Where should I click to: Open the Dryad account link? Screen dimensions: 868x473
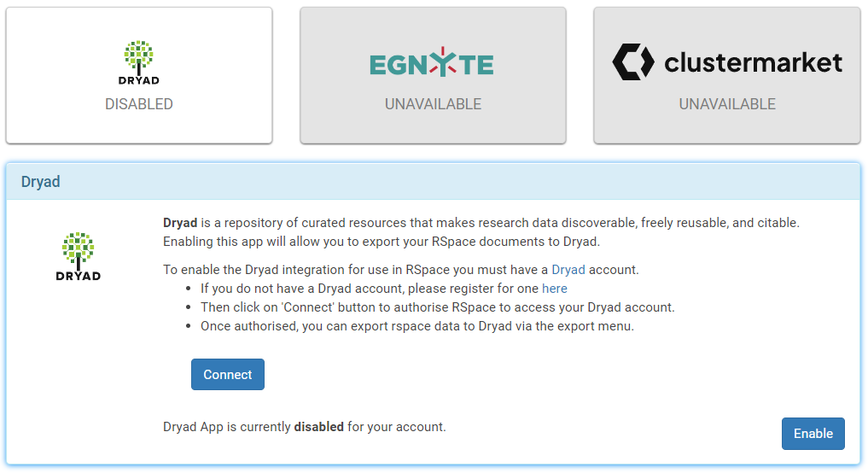tap(568, 270)
